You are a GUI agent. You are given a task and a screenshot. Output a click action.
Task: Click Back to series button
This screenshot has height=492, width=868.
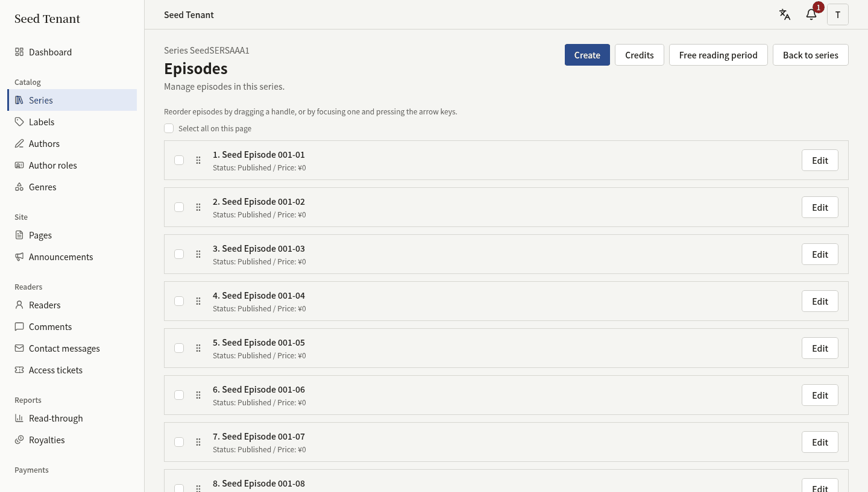[x=811, y=55]
